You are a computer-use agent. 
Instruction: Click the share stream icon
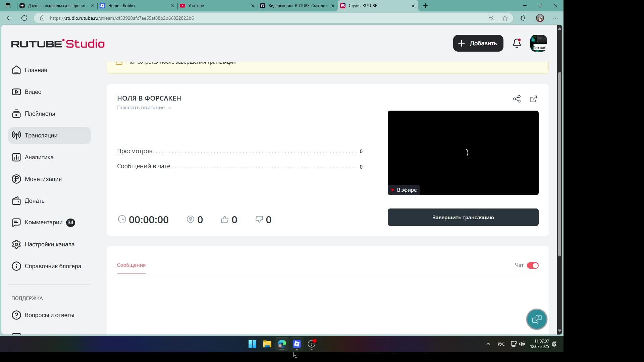(517, 99)
